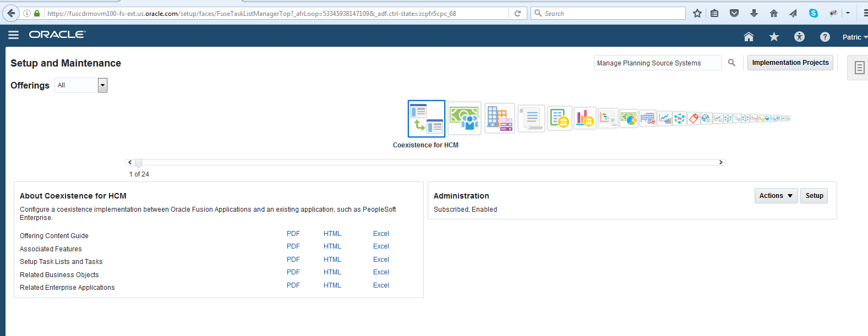
Task: Select the scroll document offering icon
Action: tap(531, 118)
